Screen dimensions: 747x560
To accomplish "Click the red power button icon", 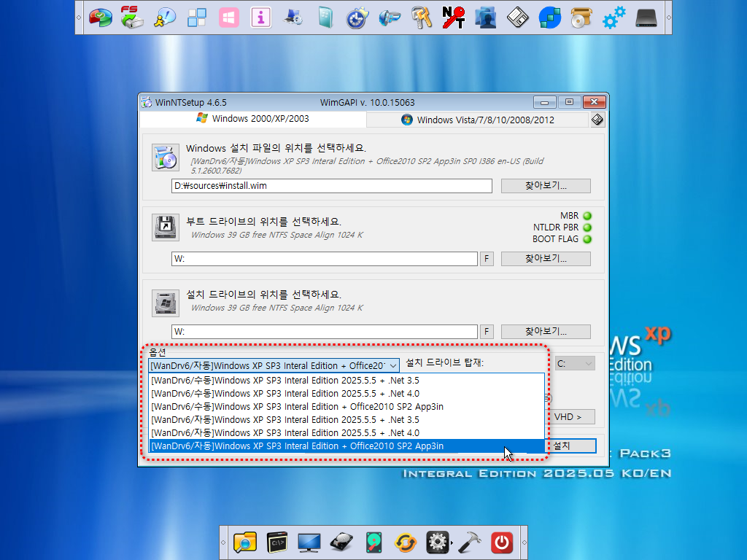I will pos(502,542).
